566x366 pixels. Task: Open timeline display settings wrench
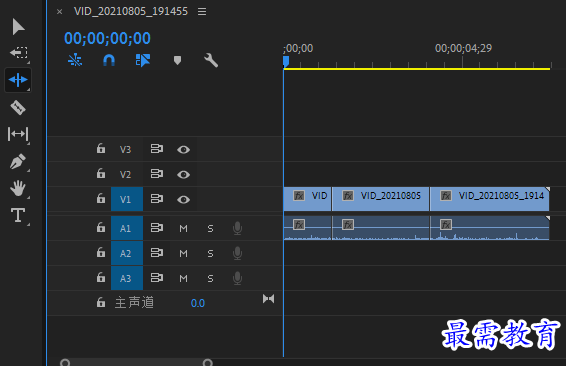(211, 60)
